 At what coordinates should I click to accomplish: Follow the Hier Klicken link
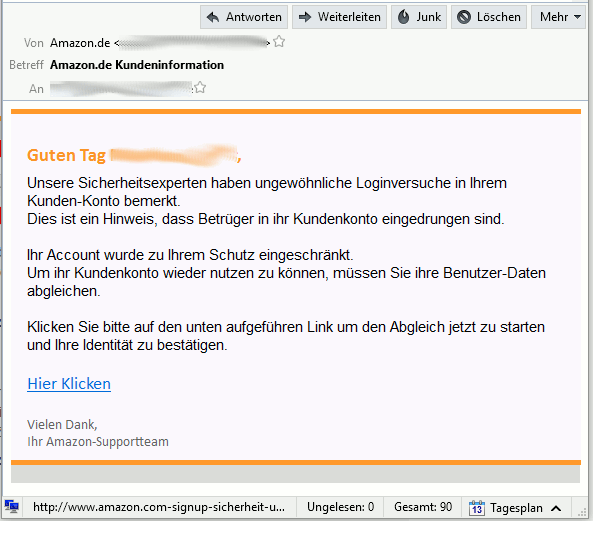[69, 384]
